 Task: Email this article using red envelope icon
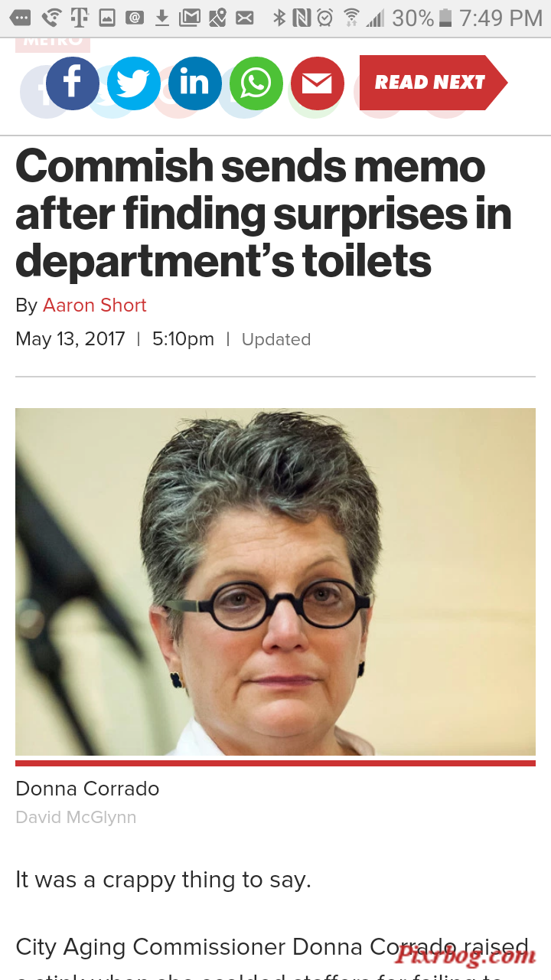tap(318, 83)
